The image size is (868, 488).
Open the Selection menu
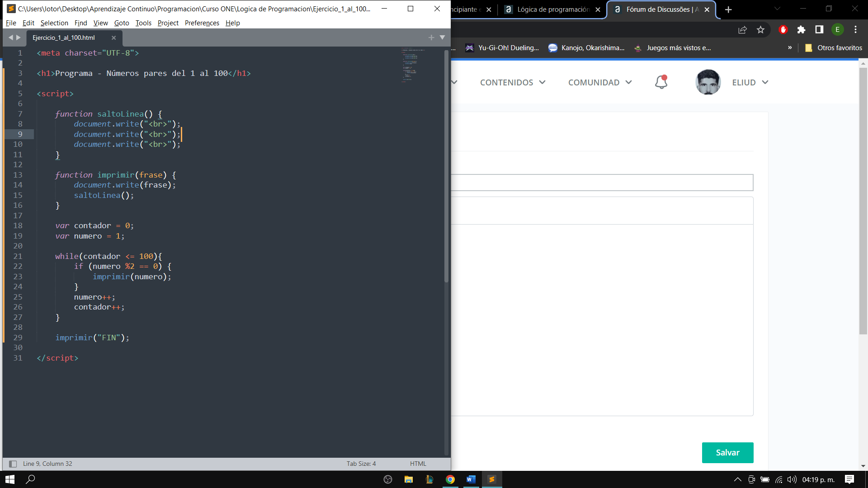54,23
